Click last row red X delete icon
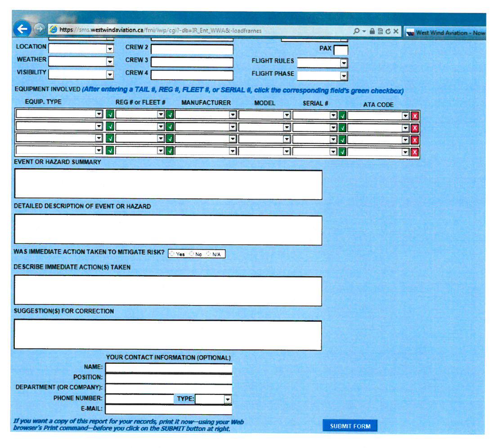This screenshot has height=448, width=493. tap(415, 152)
